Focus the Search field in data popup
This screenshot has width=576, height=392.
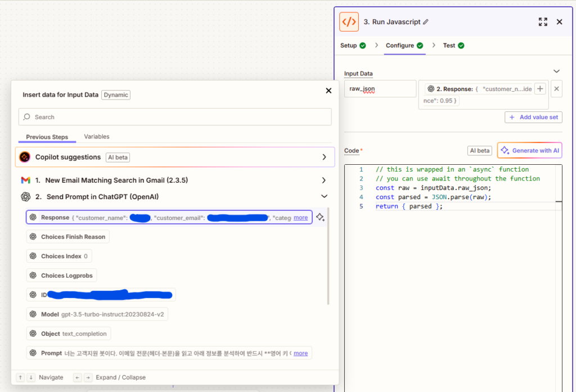click(175, 117)
